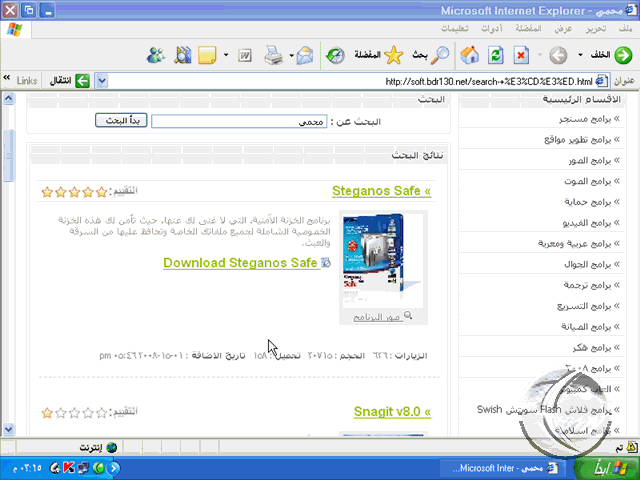The height and width of the screenshot is (480, 640).
Task: Open Messenger people icon
Action: pos(156,55)
